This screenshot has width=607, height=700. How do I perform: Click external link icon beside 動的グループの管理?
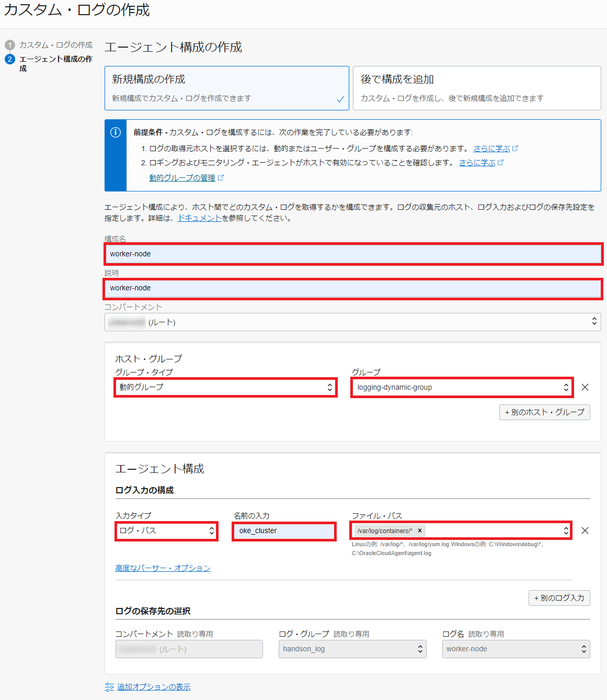(221, 178)
